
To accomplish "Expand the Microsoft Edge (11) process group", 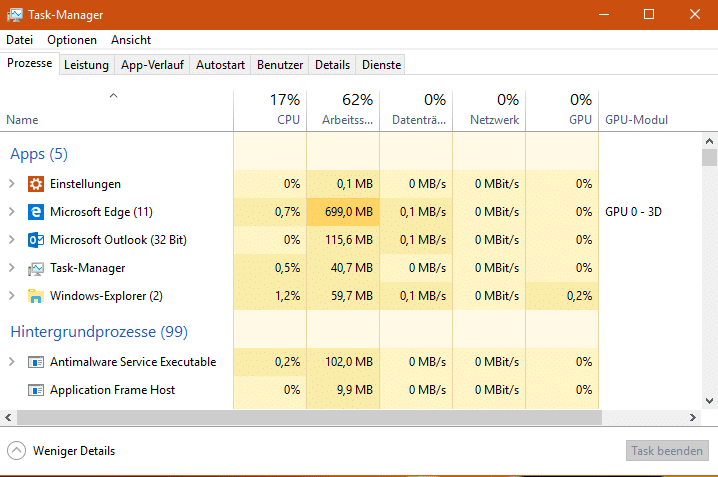I will tap(12, 212).
